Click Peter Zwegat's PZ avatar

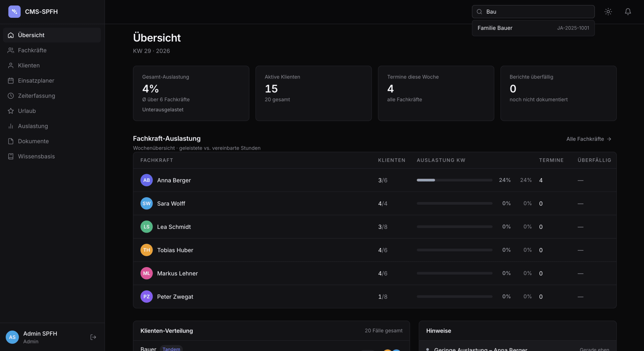(x=147, y=297)
